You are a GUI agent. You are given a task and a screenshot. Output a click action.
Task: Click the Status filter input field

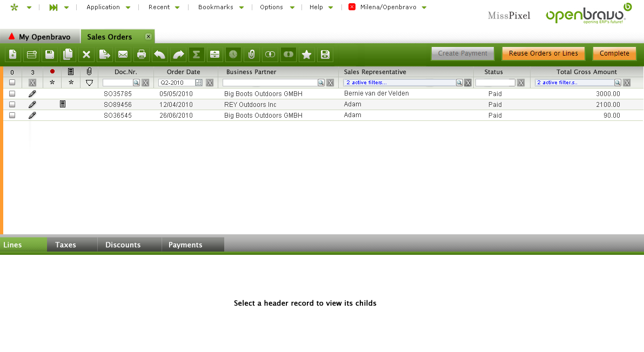[x=495, y=83]
